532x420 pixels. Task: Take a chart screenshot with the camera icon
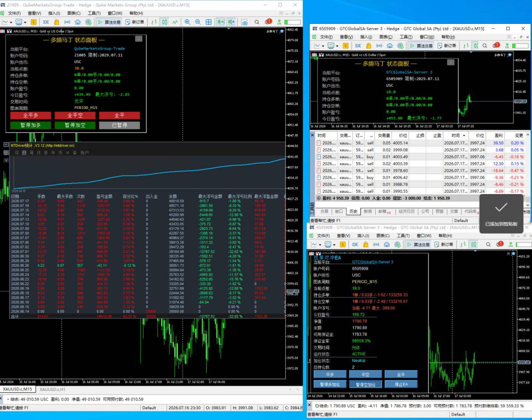click(244, 22)
